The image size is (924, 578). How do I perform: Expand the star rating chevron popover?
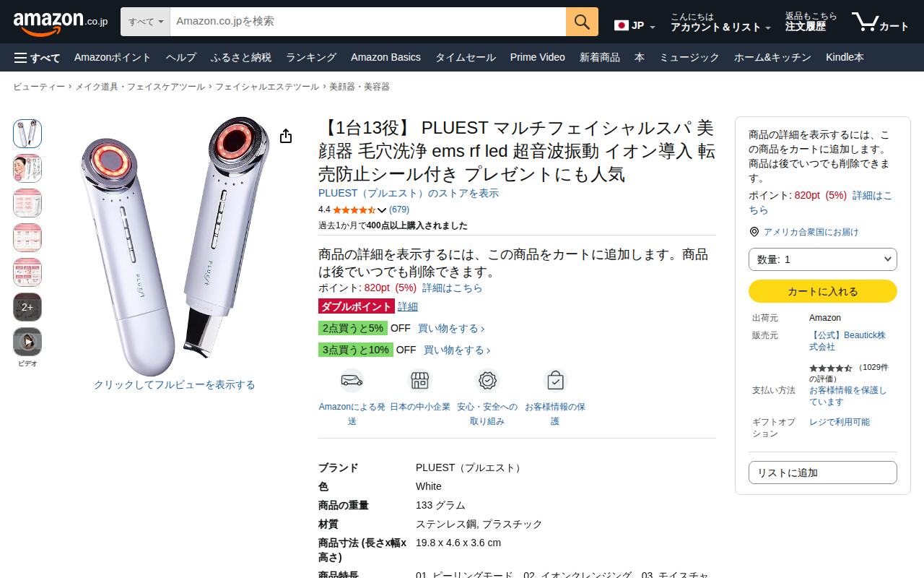point(382,210)
